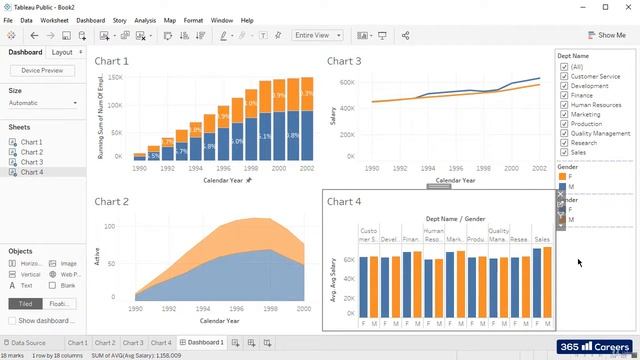Click the Highlight pen toolbar icon
Screen dimensions: 640x360
pos(223,36)
